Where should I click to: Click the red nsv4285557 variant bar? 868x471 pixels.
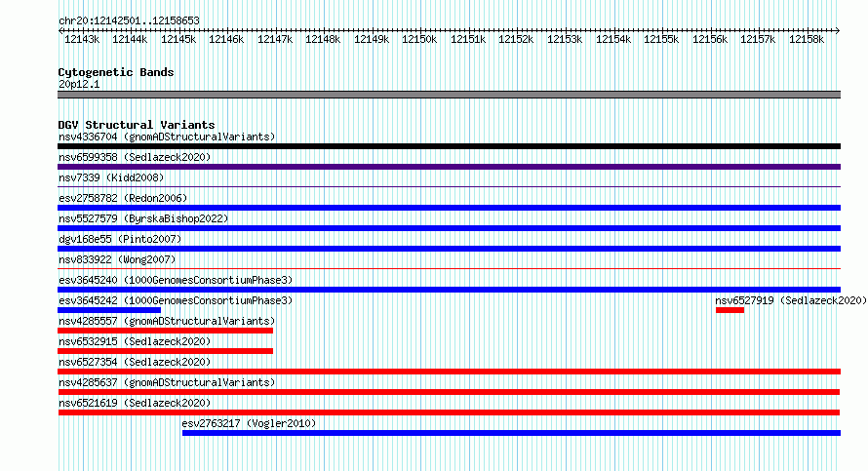[166, 331]
